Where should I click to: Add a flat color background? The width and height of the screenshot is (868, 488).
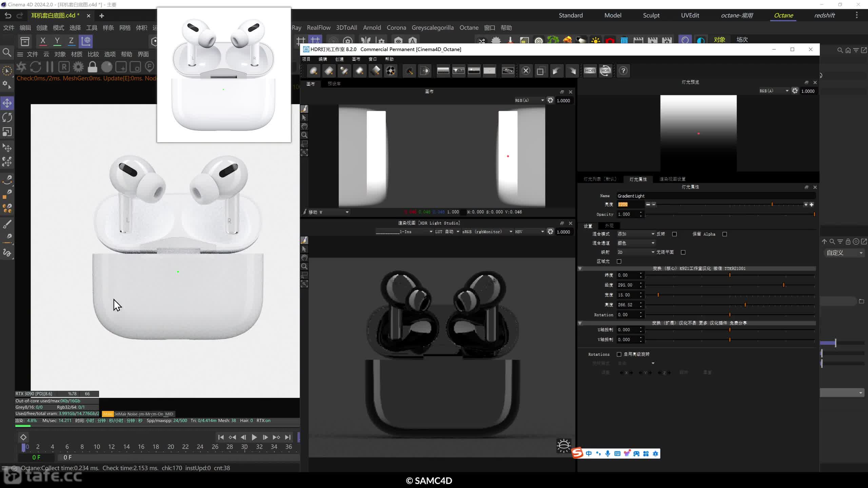click(x=489, y=71)
